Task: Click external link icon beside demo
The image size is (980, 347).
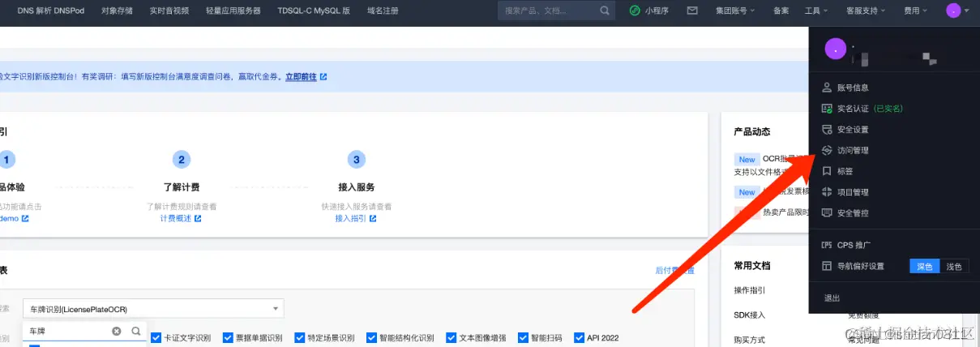Action: [x=25, y=218]
